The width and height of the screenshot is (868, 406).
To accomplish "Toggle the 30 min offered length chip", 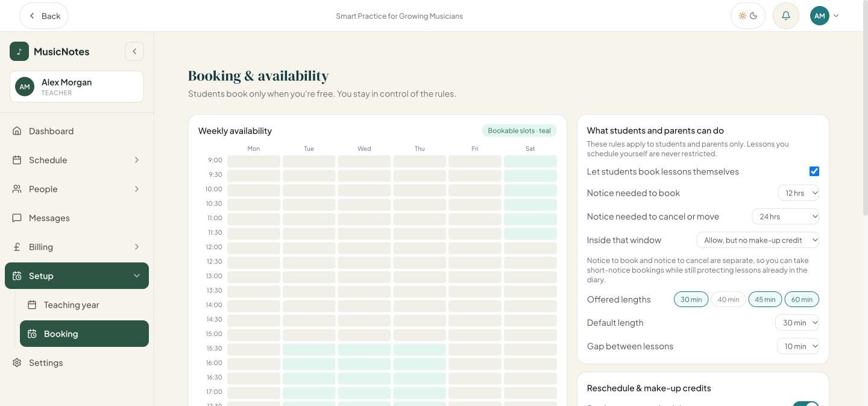I will coord(691,299).
